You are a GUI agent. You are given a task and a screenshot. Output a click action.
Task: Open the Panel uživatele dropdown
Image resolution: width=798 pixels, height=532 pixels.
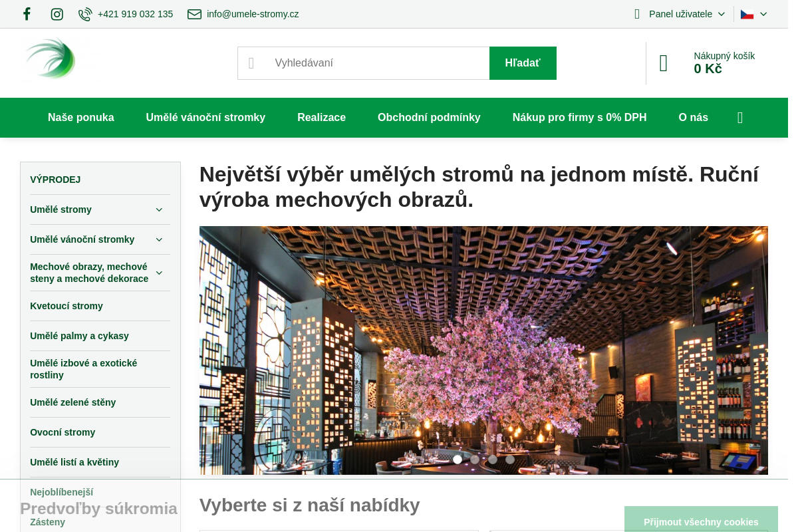tap(687, 14)
